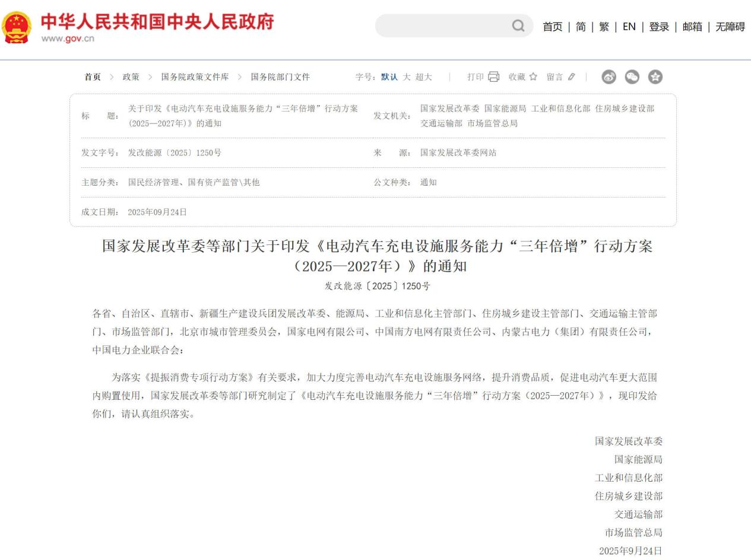Open 国务院政策文件库 breadcrumb link
This screenshot has width=751, height=560.
[195, 77]
